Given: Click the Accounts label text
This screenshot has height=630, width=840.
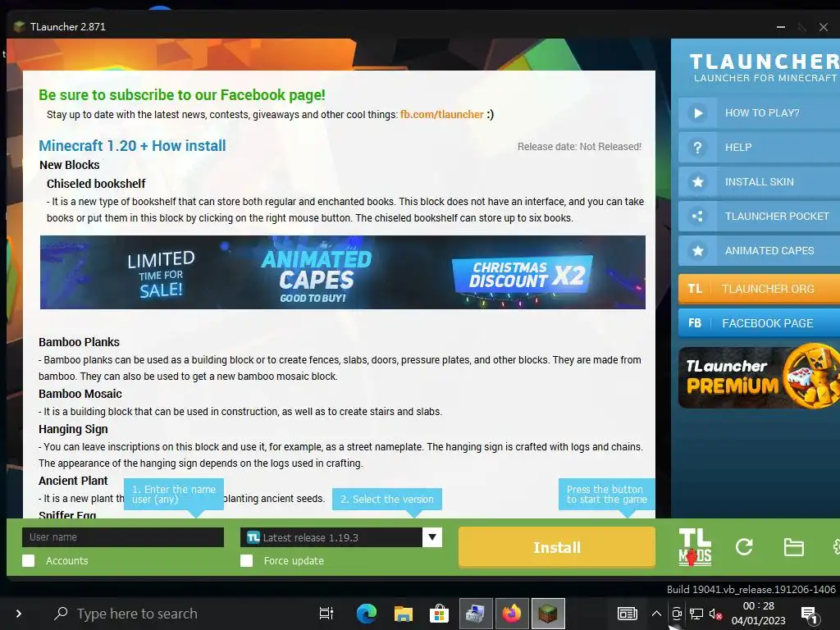Looking at the screenshot, I should (67, 561).
